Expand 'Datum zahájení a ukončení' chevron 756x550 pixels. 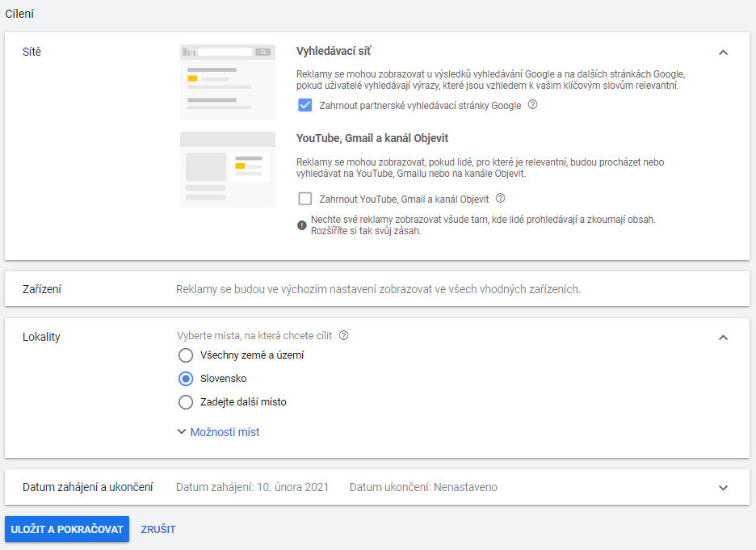click(x=723, y=488)
